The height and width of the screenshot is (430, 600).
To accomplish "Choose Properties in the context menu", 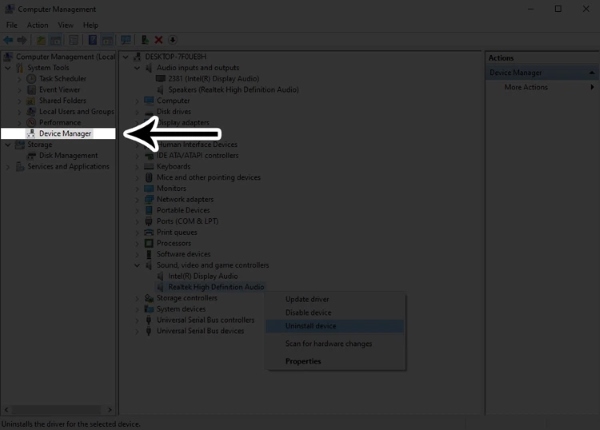I will click(x=335, y=361).
